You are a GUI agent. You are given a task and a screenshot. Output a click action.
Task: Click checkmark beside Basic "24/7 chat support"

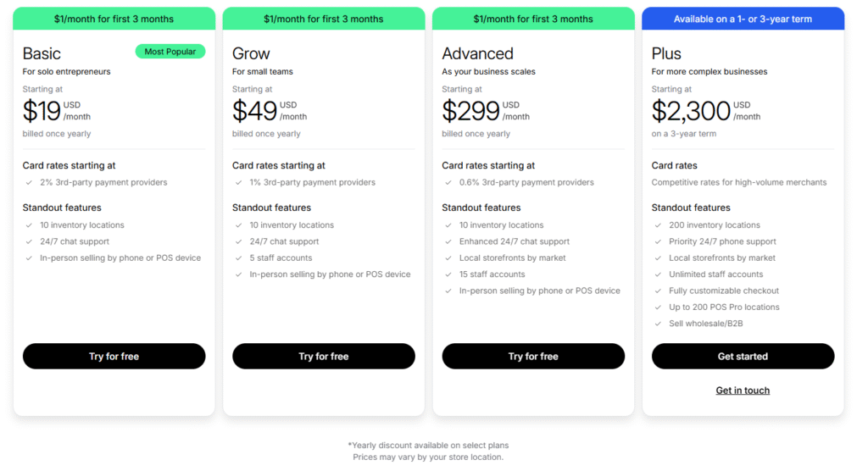coord(29,242)
